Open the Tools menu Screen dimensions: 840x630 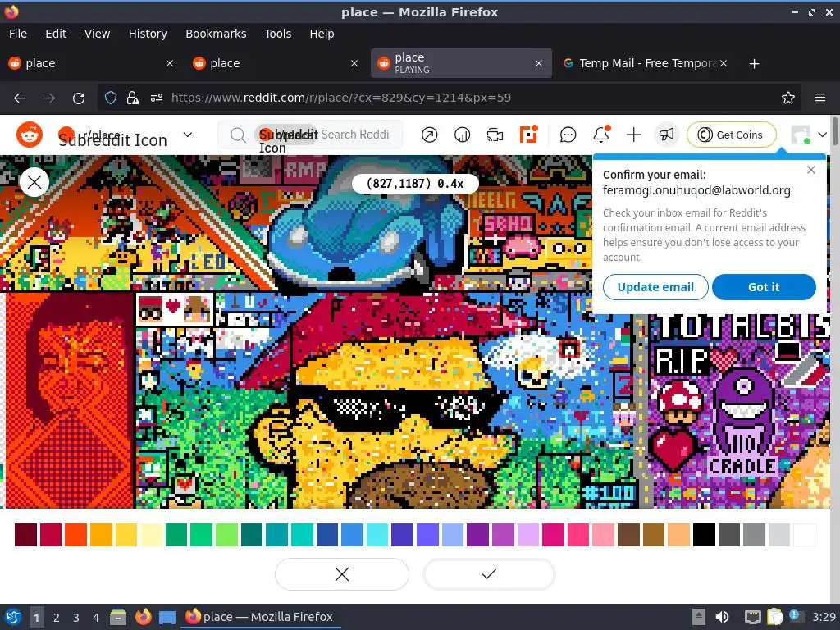(x=277, y=34)
